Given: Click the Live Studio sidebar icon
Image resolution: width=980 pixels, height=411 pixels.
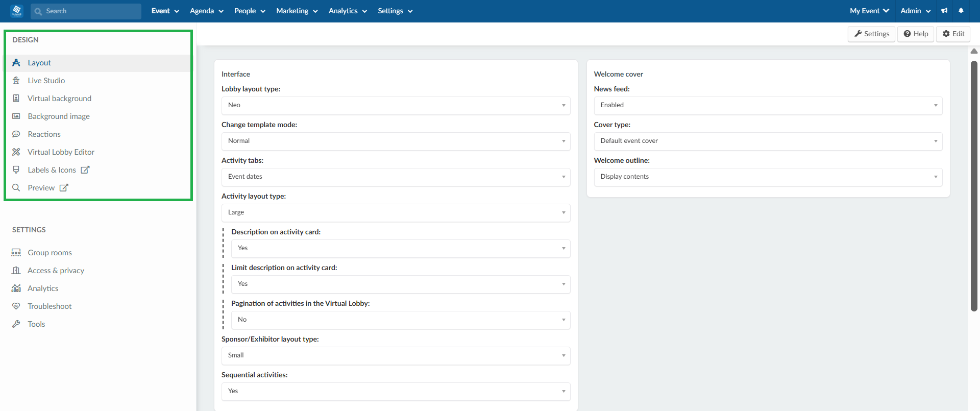Looking at the screenshot, I should click(x=16, y=81).
